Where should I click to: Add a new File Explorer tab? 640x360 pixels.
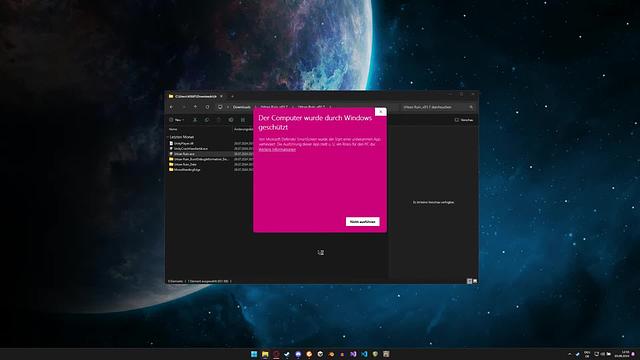[232, 97]
